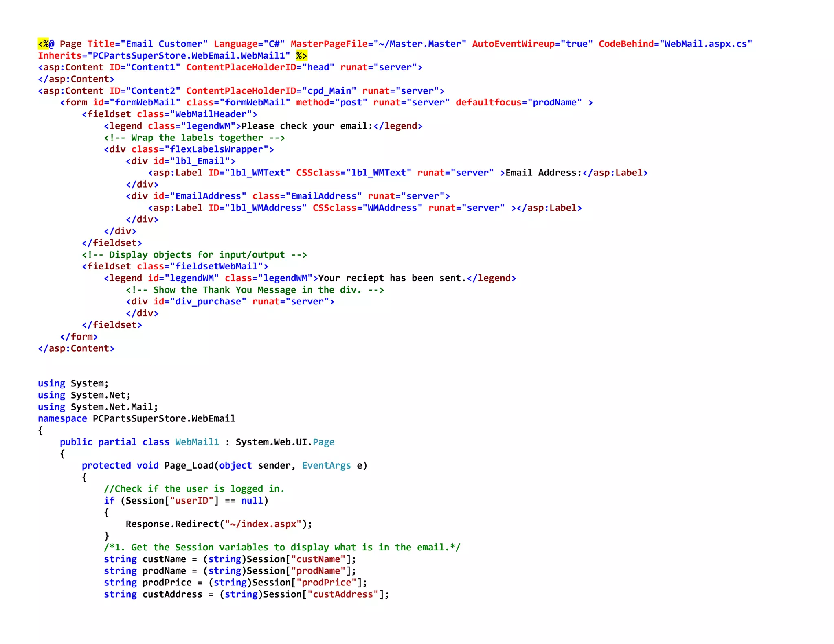Viewport: 834px width, 644px height.
Task: Click the Session["custAddress"] string key
Action: point(343,595)
